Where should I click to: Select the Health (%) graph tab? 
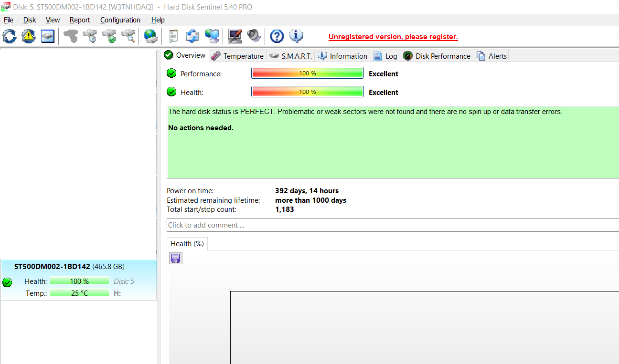point(187,244)
